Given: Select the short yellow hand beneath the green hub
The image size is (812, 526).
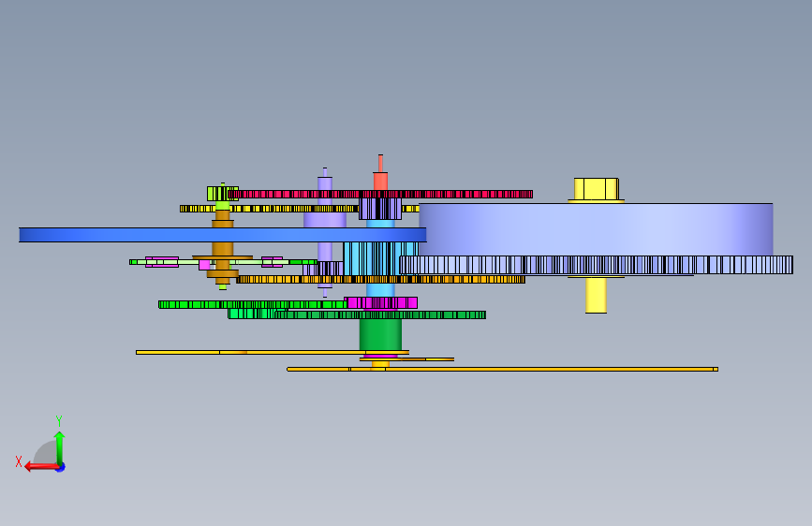Looking at the screenshot, I should (x=407, y=359).
